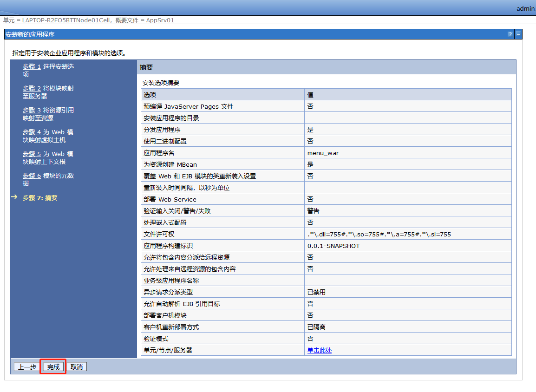Go to 步骤 1 选择安装选项
This screenshot has width=536, height=392.
(x=48, y=70)
